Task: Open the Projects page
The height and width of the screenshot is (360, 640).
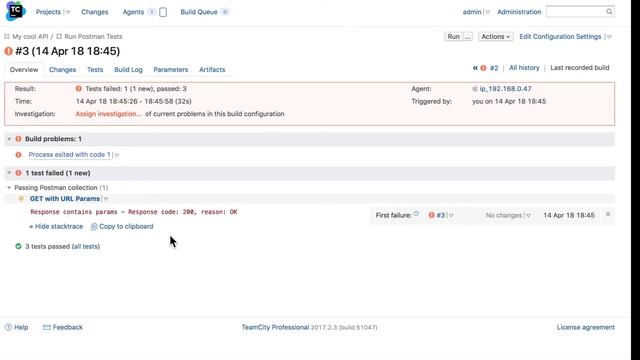Action: pos(48,12)
